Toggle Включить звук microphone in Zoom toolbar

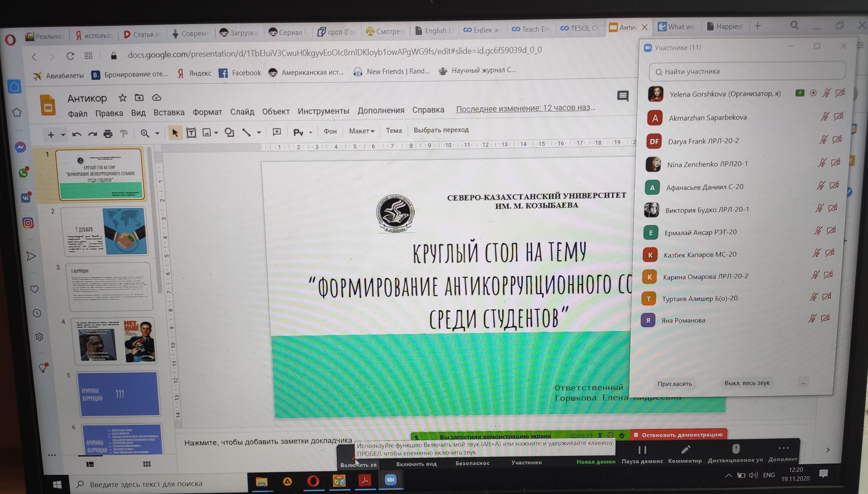tap(358, 459)
